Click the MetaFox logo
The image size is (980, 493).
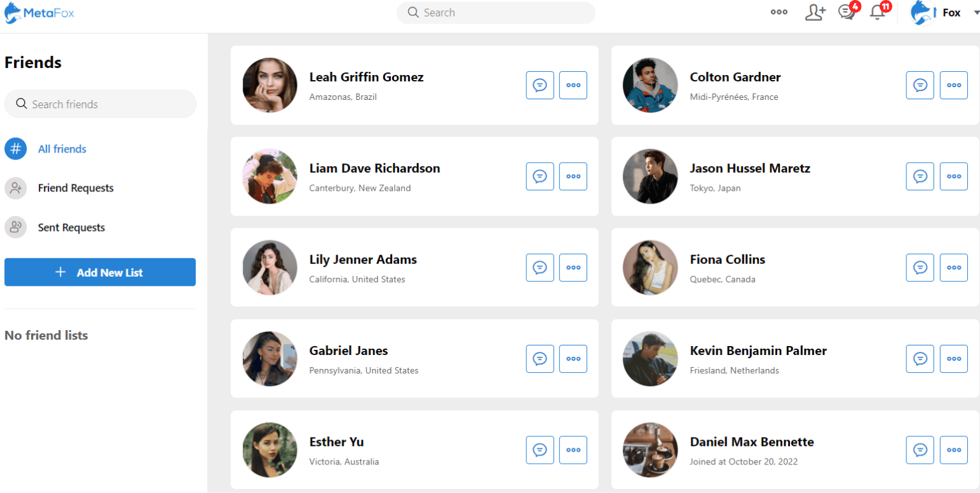[x=39, y=13]
